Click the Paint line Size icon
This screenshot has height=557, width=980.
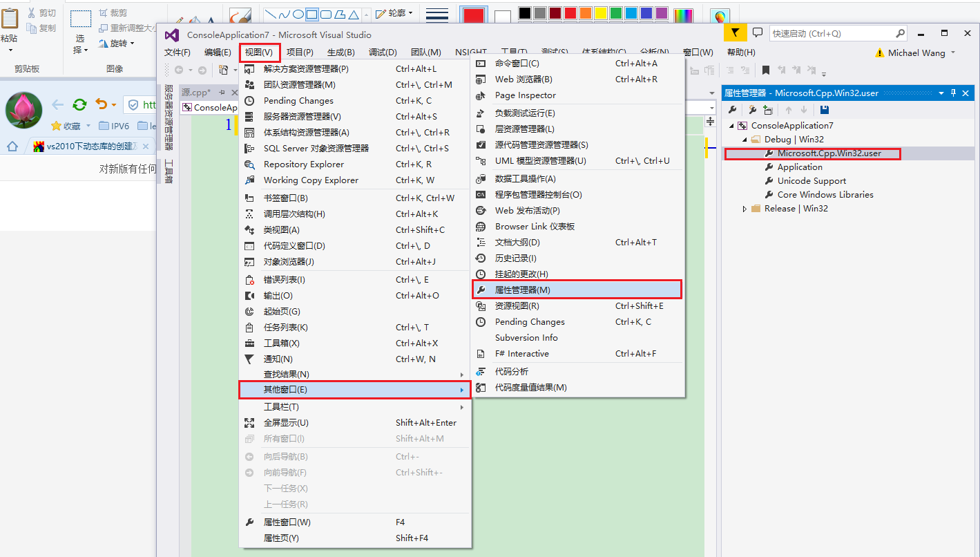[437, 15]
